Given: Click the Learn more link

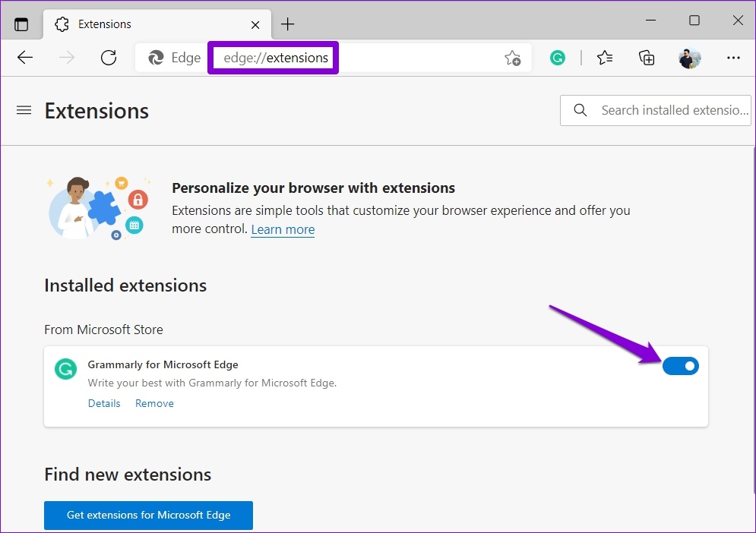Looking at the screenshot, I should (283, 229).
